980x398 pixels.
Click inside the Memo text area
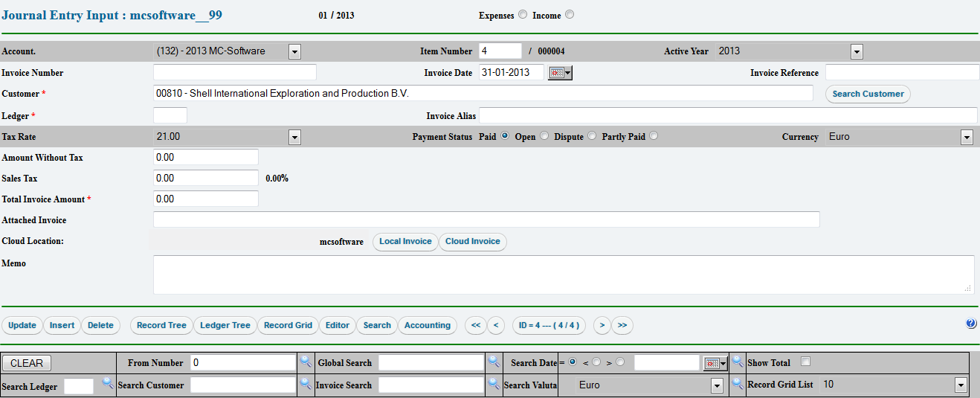564,275
